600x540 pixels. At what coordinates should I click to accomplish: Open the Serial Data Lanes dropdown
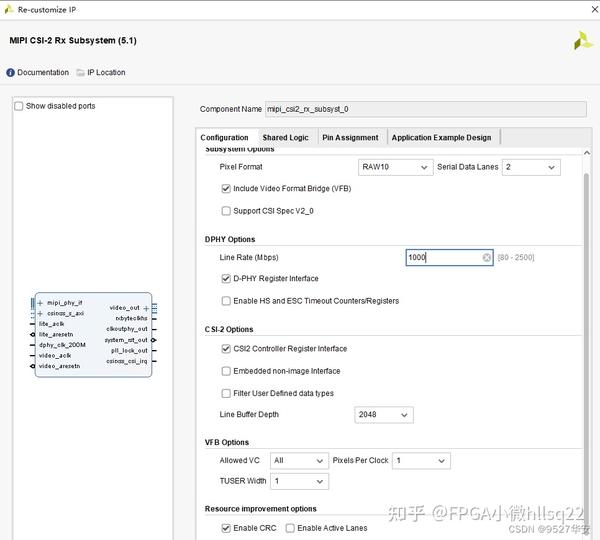[531, 167]
